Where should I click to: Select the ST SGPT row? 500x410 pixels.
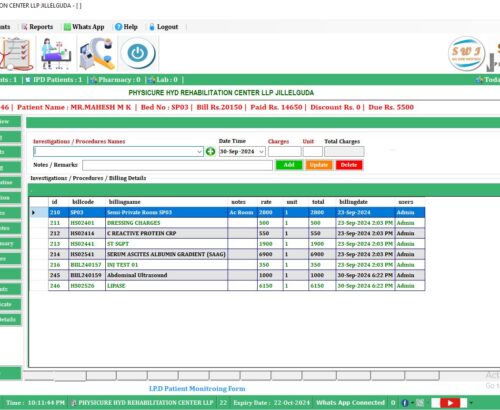[237, 244]
